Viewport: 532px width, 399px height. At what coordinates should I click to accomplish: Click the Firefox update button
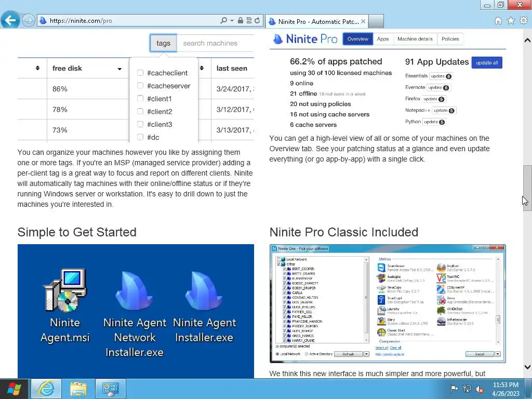434,99
